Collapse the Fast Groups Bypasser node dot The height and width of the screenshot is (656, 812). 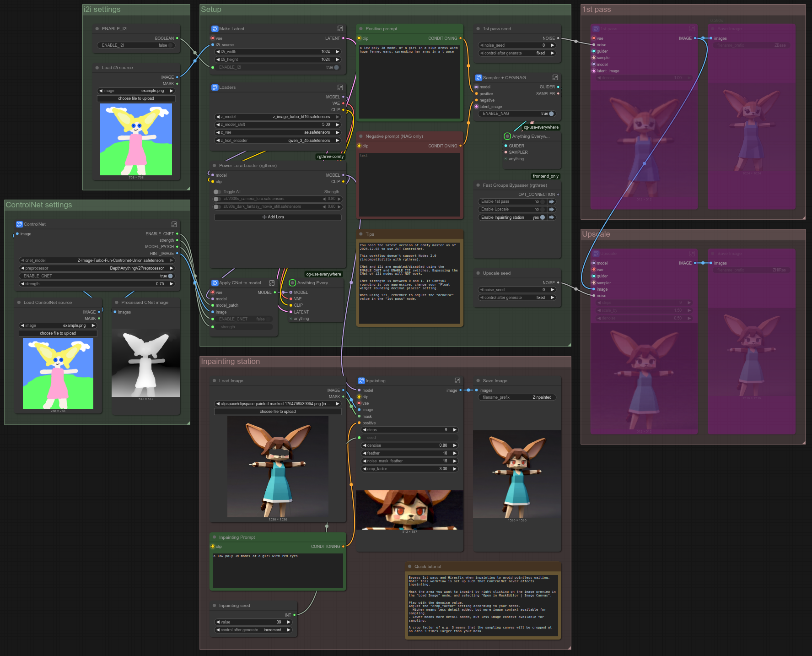(478, 185)
